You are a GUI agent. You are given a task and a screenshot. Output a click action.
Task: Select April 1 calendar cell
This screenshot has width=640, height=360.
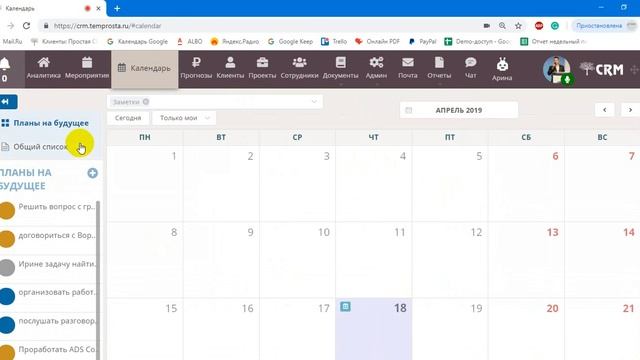tap(145, 184)
